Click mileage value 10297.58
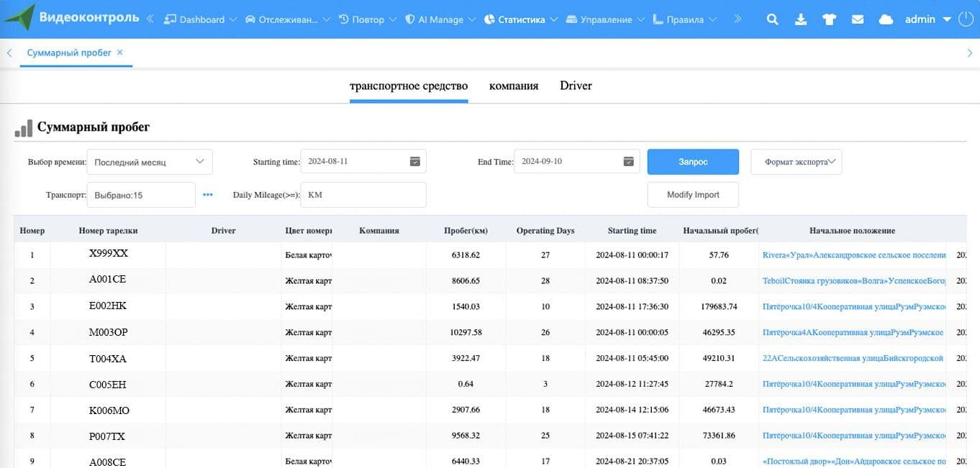 point(466,333)
